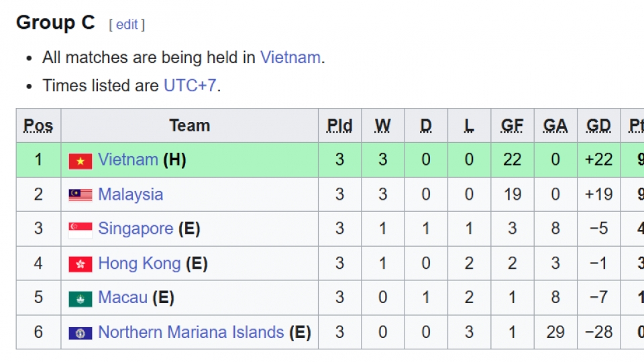Click the Vietnam flag icon
The image size is (644, 362).
point(80,161)
